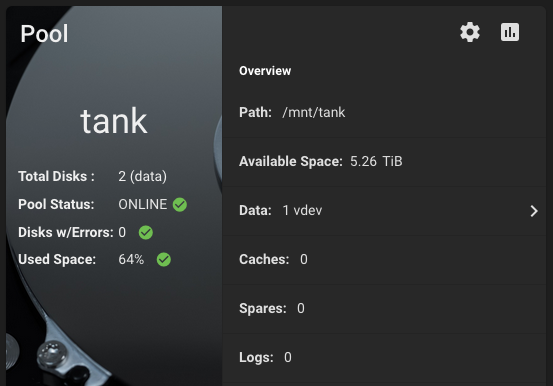Click the /mnt/tank path text
The height and width of the screenshot is (386, 553).
(314, 113)
